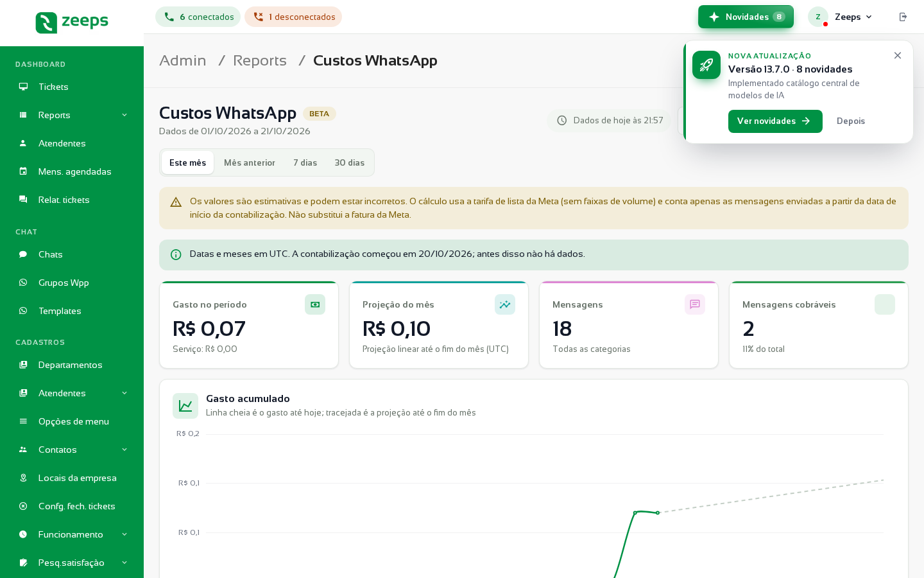Close the update notification popup

point(898,55)
